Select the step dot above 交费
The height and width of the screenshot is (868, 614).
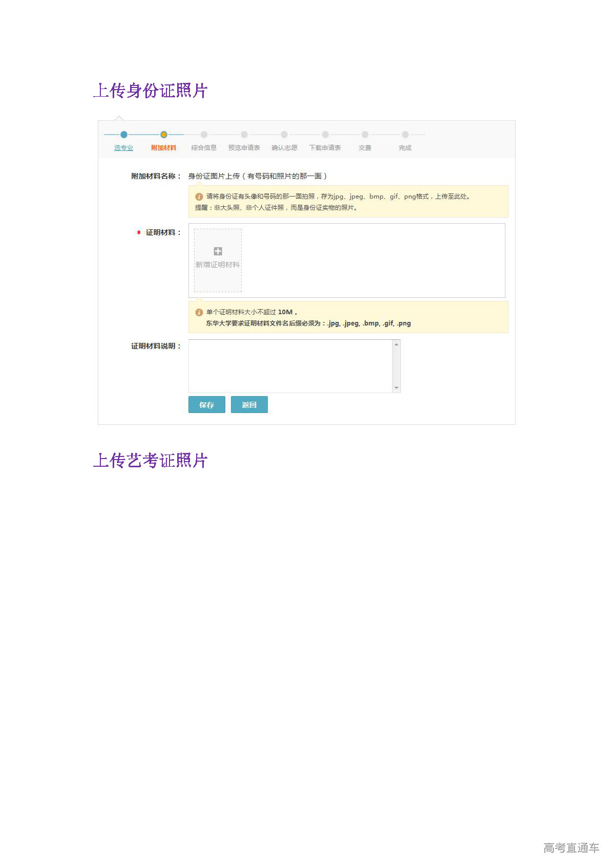(x=365, y=135)
